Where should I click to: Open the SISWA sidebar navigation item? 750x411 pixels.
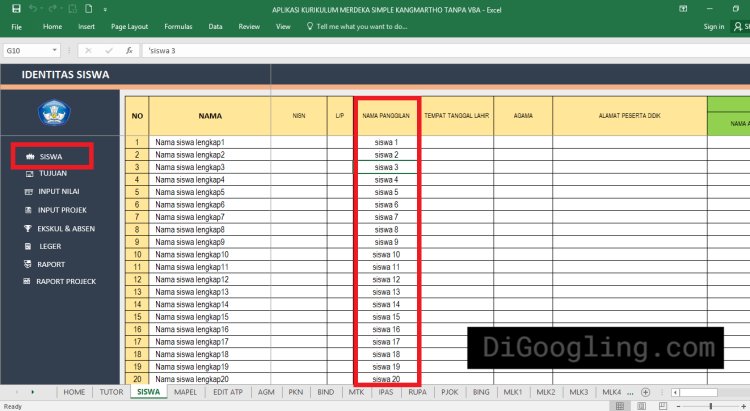point(52,156)
